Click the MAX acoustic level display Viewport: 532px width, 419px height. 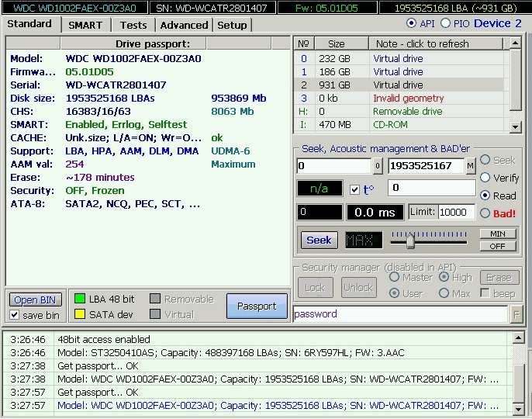coord(363,241)
